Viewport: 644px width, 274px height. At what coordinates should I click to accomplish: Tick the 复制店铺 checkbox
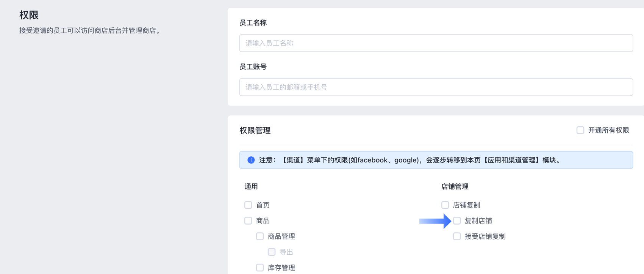click(x=457, y=221)
